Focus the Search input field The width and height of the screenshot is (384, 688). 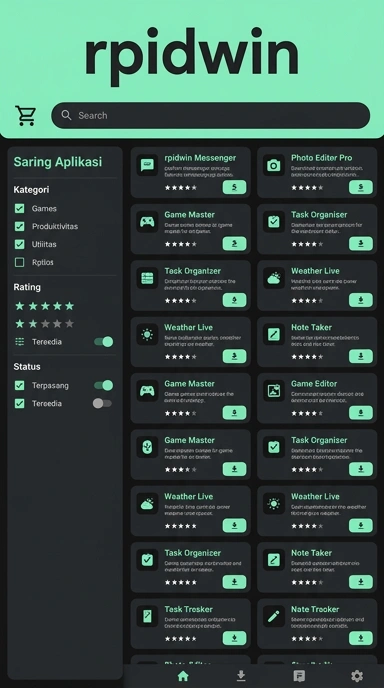(211, 115)
